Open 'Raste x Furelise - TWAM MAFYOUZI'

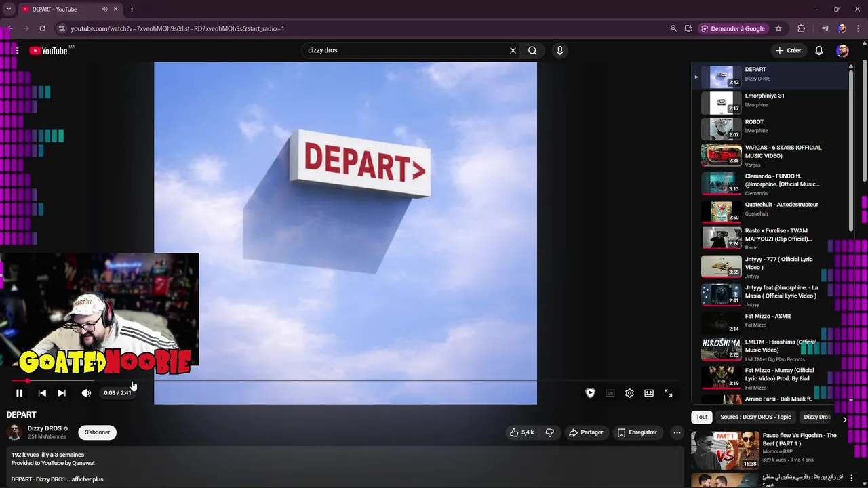click(x=769, y=239)
